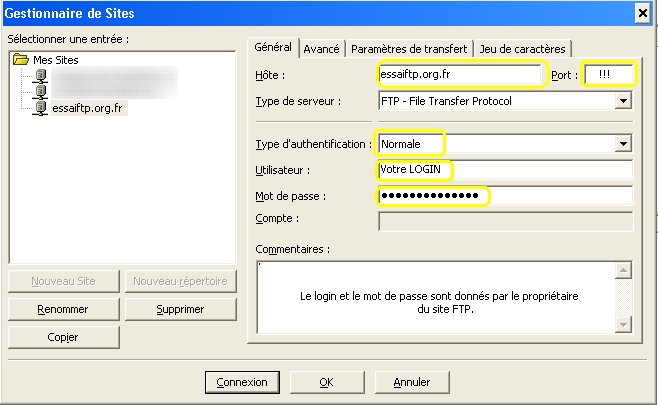
Task: Switch to Jeu de caractères tab
Action: pos(522,49)
